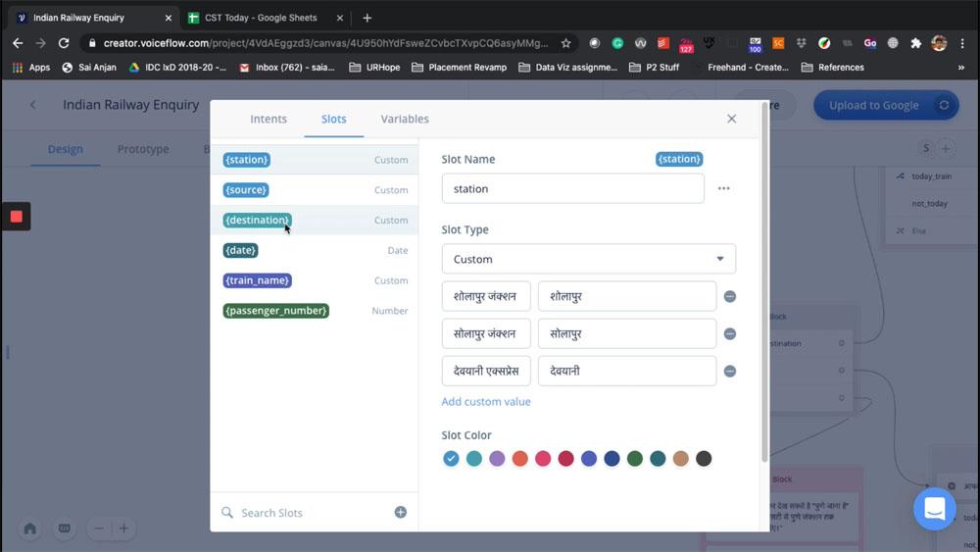
Task: Open the References bookmark folder
Action: point(832,67)
